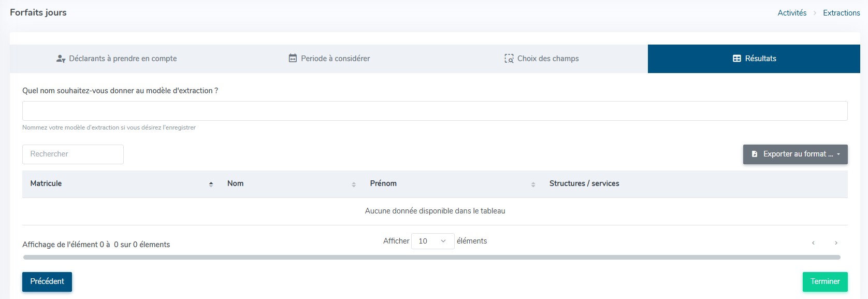
Task: Click the horizontal table scrollbar
Action: (x=431, y=257)
